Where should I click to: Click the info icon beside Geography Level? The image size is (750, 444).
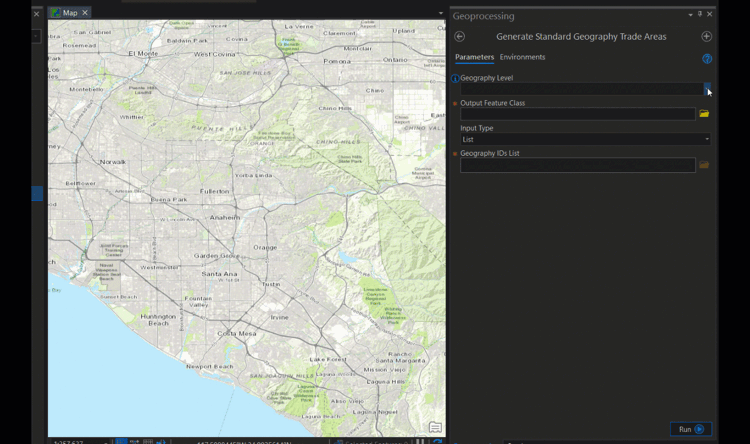coord(455,78)
